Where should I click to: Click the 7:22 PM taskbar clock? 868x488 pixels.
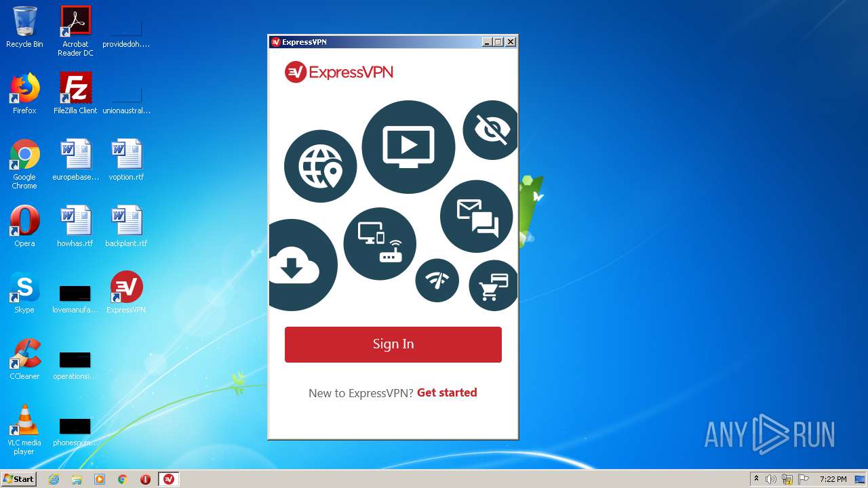click(833, 479)
